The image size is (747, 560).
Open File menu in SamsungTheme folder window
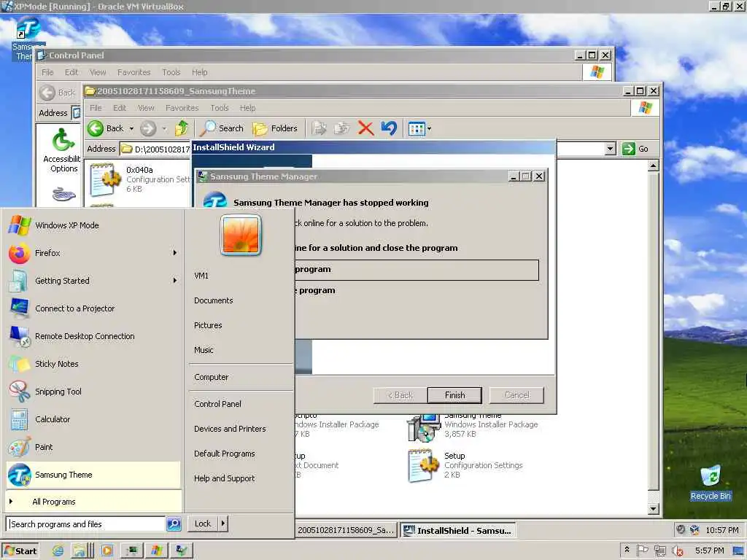[96, 108]
